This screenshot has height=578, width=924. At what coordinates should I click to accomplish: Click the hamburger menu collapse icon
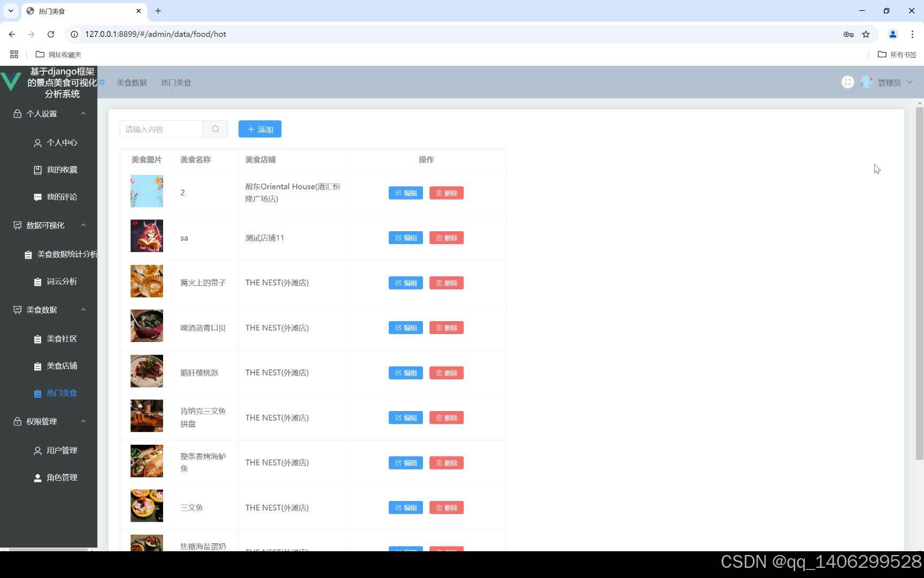102,82
